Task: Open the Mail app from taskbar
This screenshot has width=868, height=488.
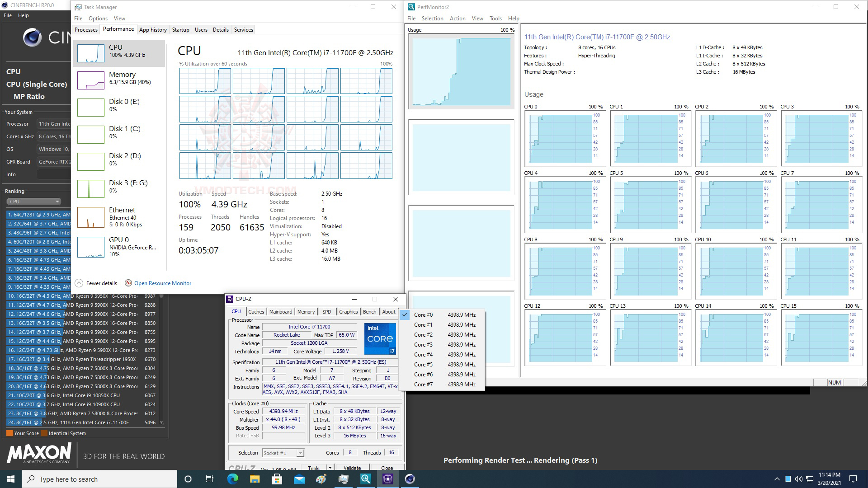Action: [299, 479]
